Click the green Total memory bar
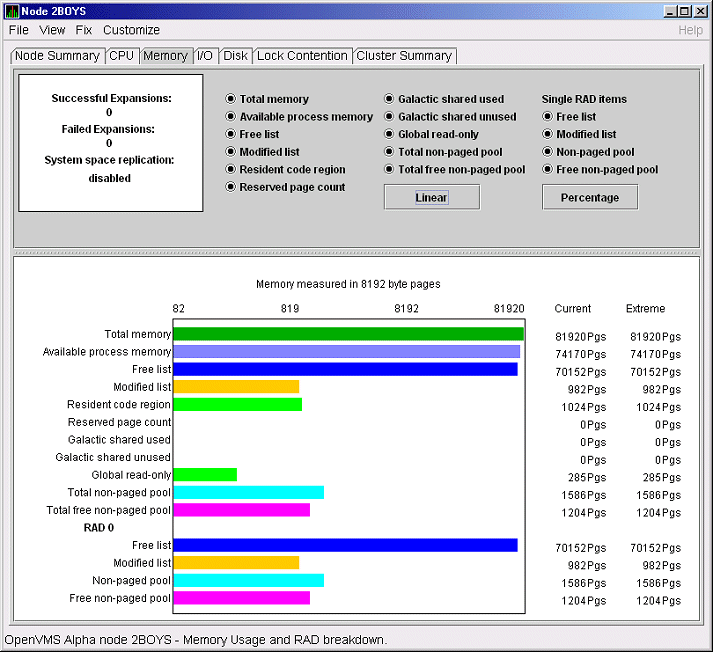Viewport: 713px width, 652px height. [x=348, y=334]
